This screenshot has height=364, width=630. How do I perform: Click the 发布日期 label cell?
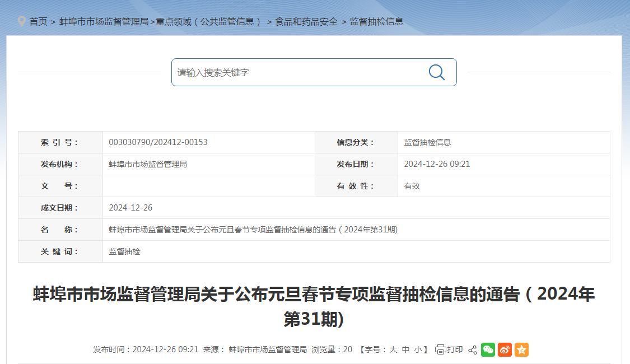[x=356, y=164]
